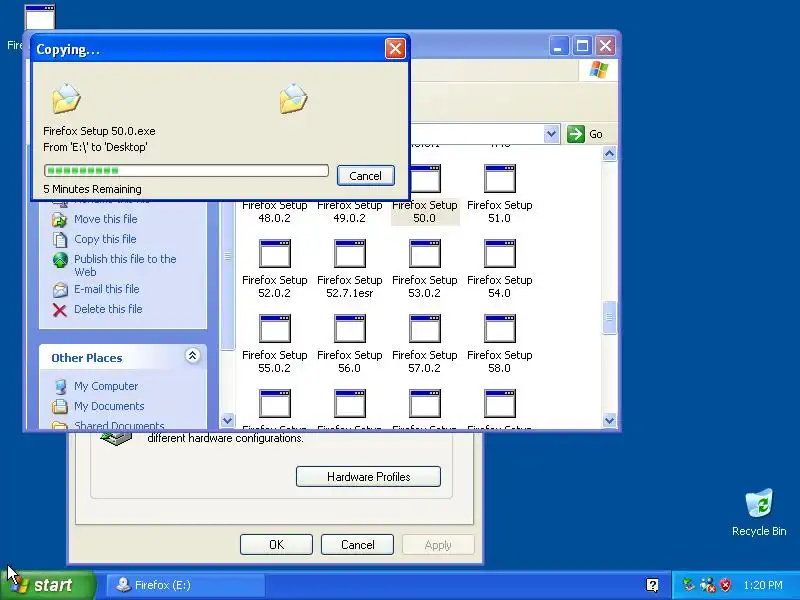Click the Safely Remove Hardware tray icon

pyautogui.click(x=689, y=585)
